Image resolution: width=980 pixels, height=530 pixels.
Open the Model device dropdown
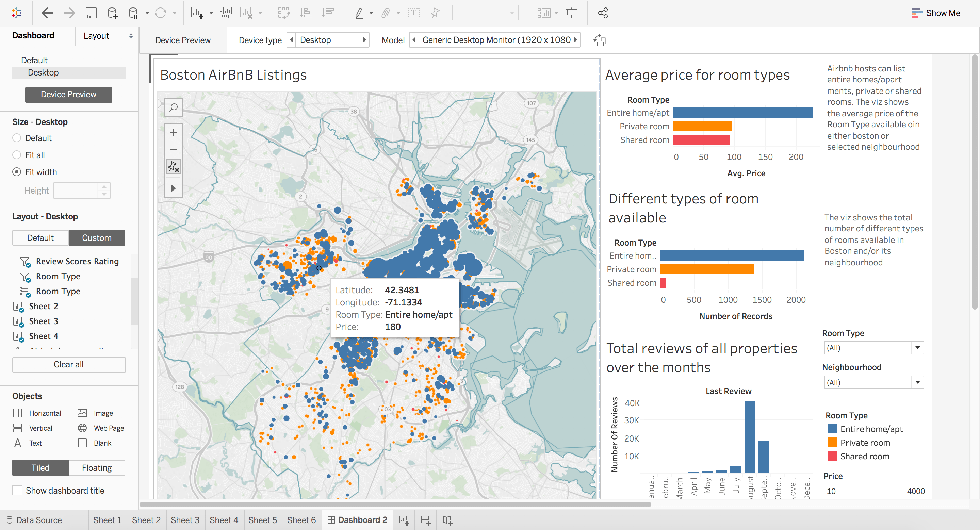496,40
